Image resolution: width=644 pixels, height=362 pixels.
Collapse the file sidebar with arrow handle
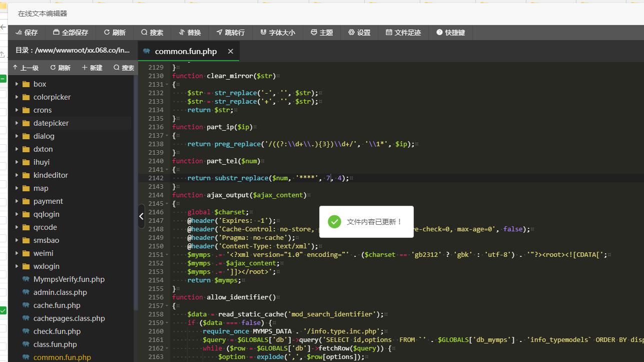(141, 216)
